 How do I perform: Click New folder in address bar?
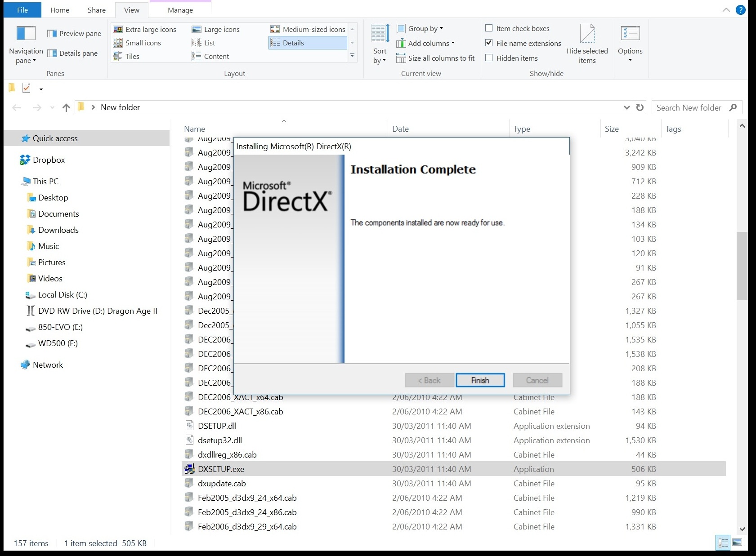pos(120,107)
